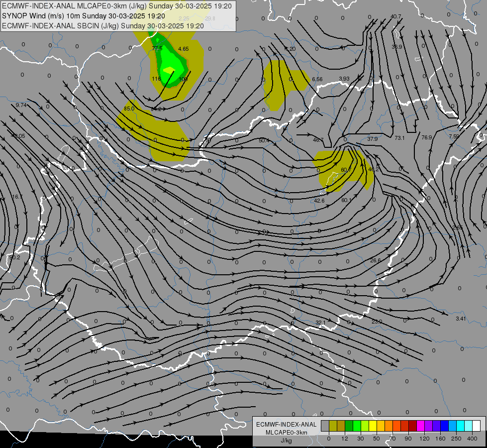Click the map value 60.7
Screen dimensions: 487x448
346,170
